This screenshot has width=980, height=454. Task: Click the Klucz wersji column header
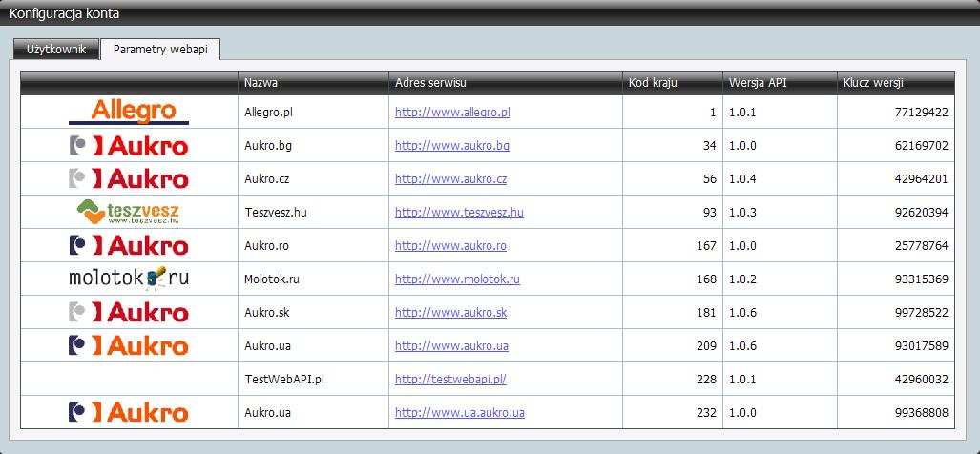click(x=896, y=83)
